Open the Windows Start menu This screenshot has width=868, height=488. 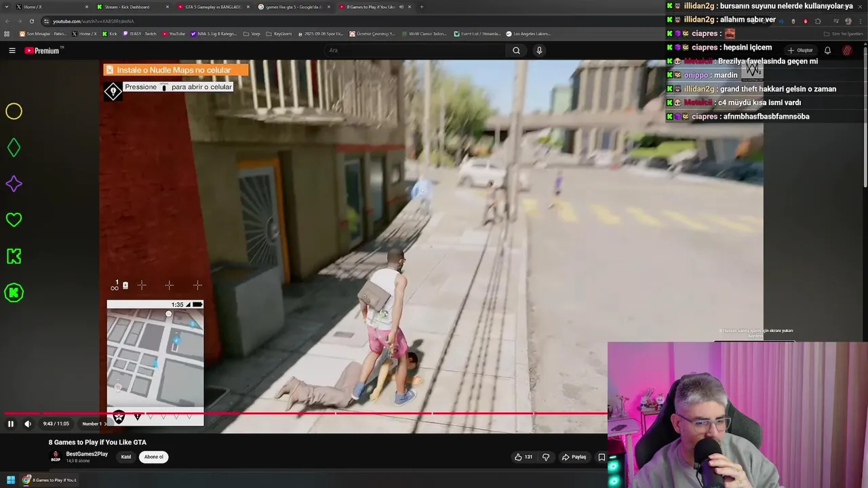(11, 480)
